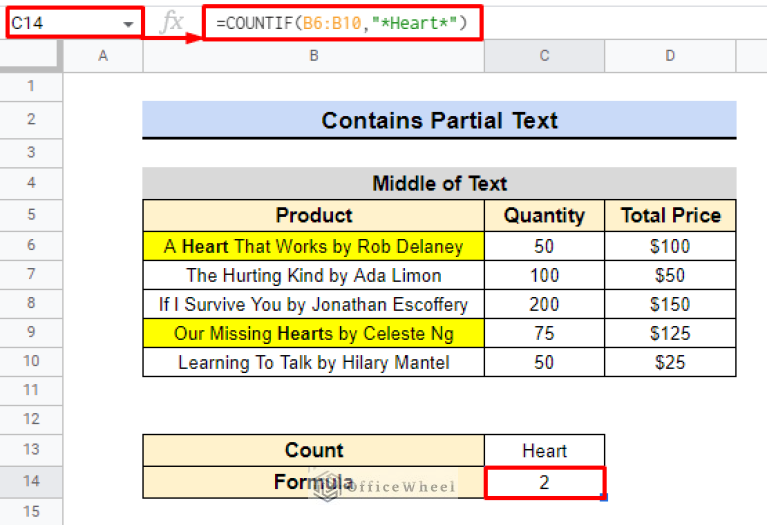Screen dimensions: 767x525
Task: Open the Name Box dropdown arrow
Action: [x=129, y=23]
